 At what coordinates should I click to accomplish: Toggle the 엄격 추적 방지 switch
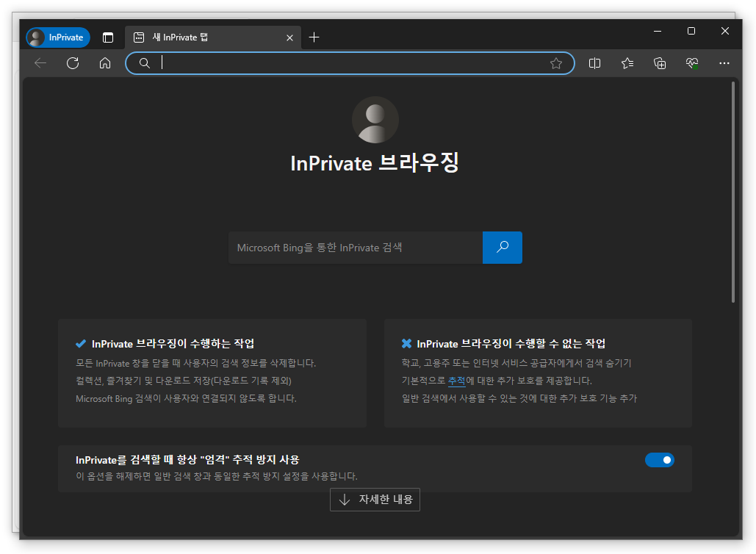[x=660, y=460]
